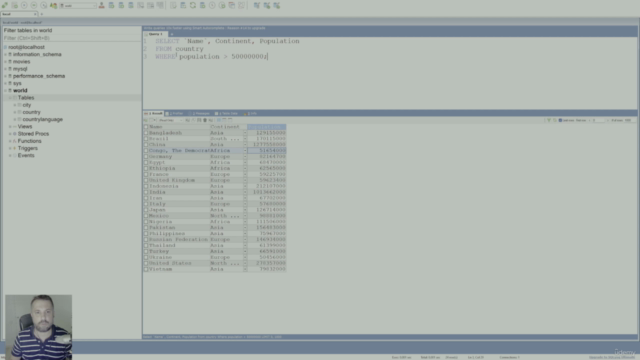Click the Filter tables input field
This screenshot has width=640, height=360.
[x=72, y=38]
